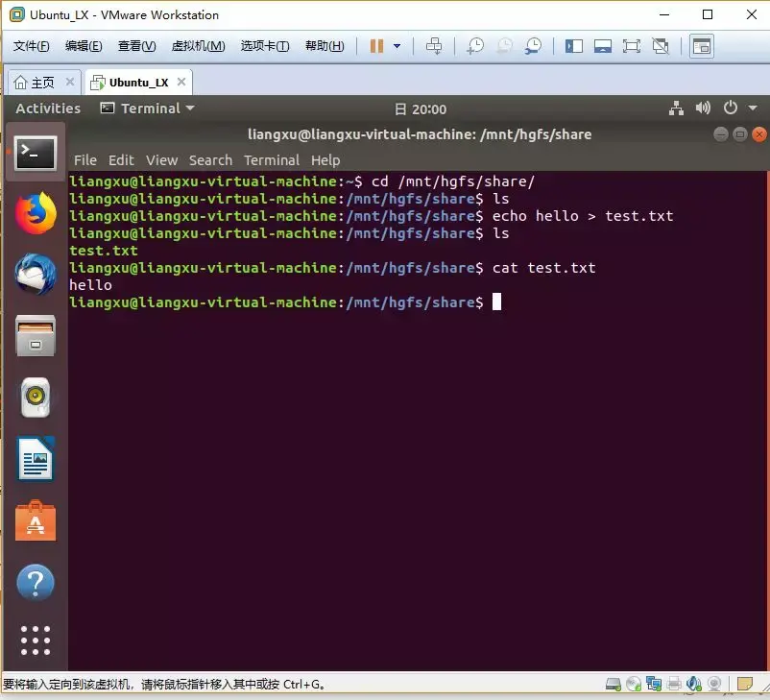This screenshot has width=770, height=700.
Task: Take a snapshot of the virtual machine
Action: click(475, 46)
